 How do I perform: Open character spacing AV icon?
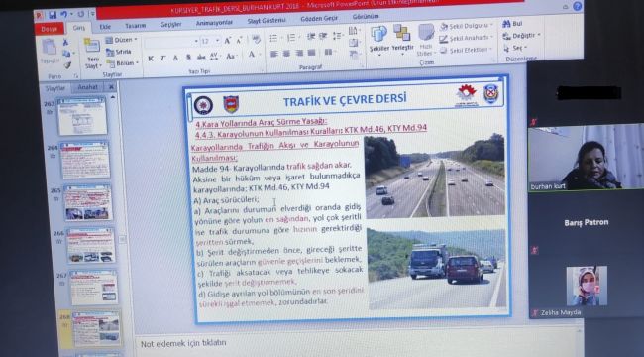tap(214, 56)
